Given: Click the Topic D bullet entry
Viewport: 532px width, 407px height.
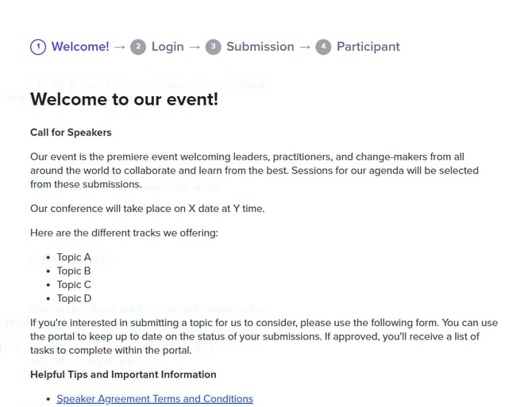Looking at the screenshot, I should 74,298.
